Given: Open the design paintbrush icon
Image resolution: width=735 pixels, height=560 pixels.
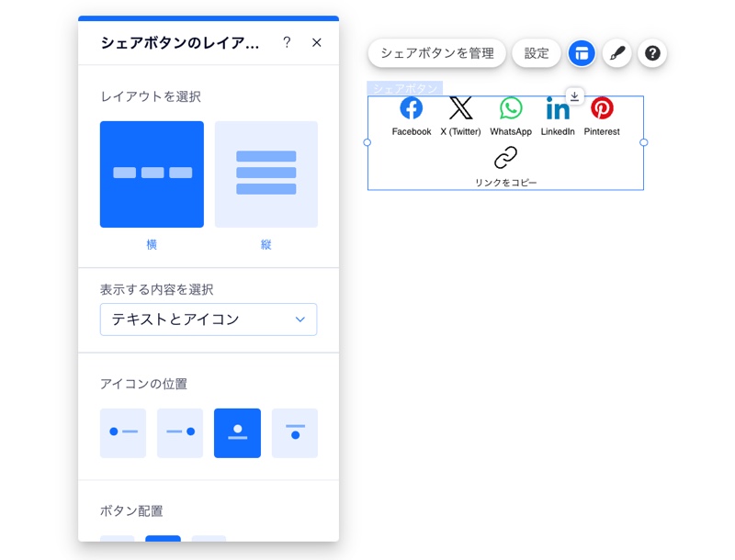Looking at the screenshot, I should click(x=616, y=53).
